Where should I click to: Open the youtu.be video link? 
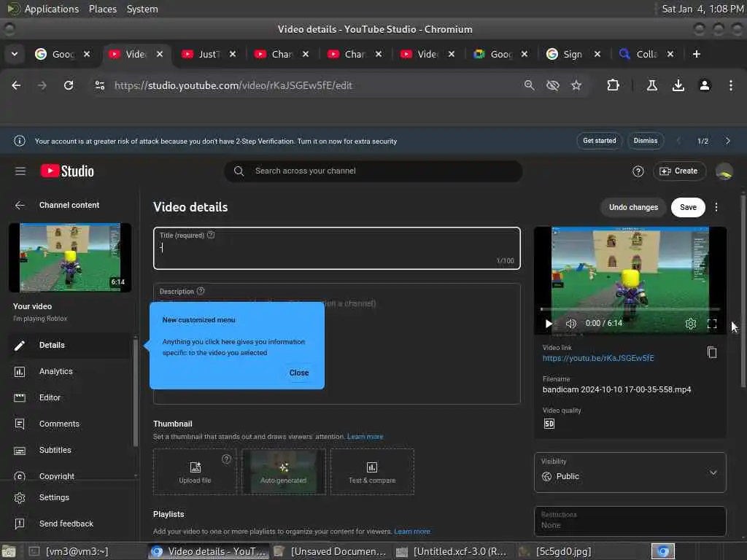(x=598, y=358)
